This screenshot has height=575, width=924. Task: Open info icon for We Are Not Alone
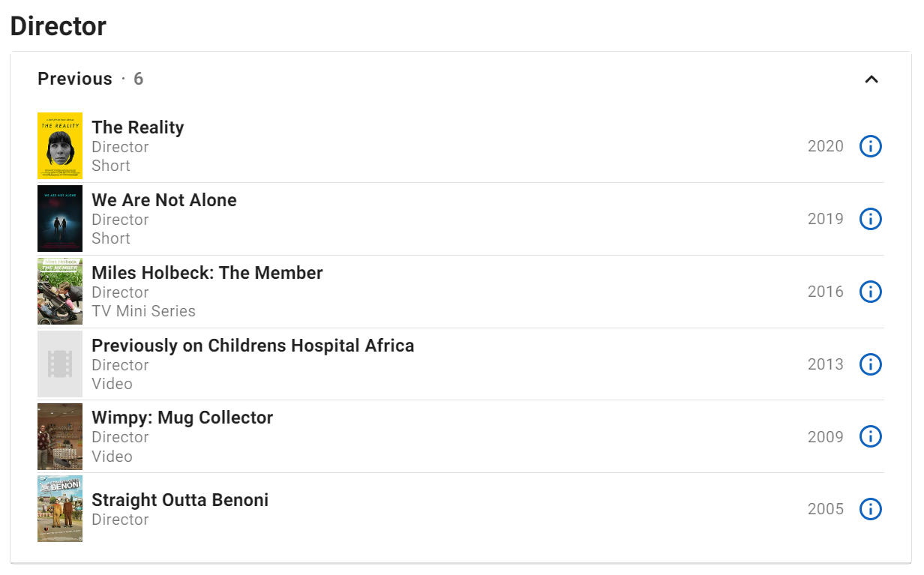870,219
